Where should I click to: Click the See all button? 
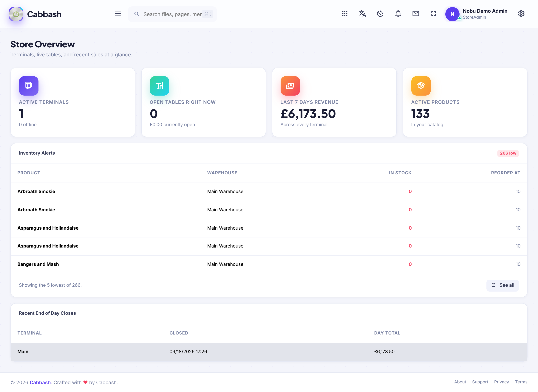pyautogui.click(x=503, y=285)
